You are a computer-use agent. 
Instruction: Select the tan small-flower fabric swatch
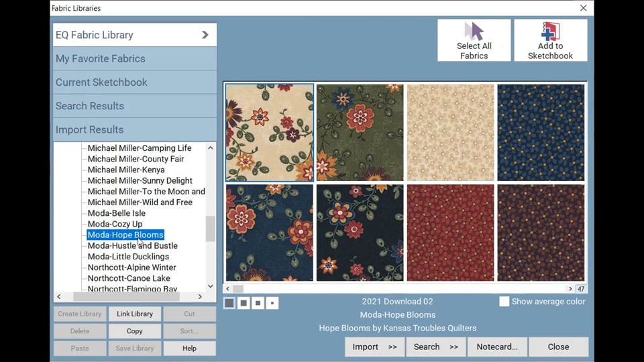click(451, 133)
